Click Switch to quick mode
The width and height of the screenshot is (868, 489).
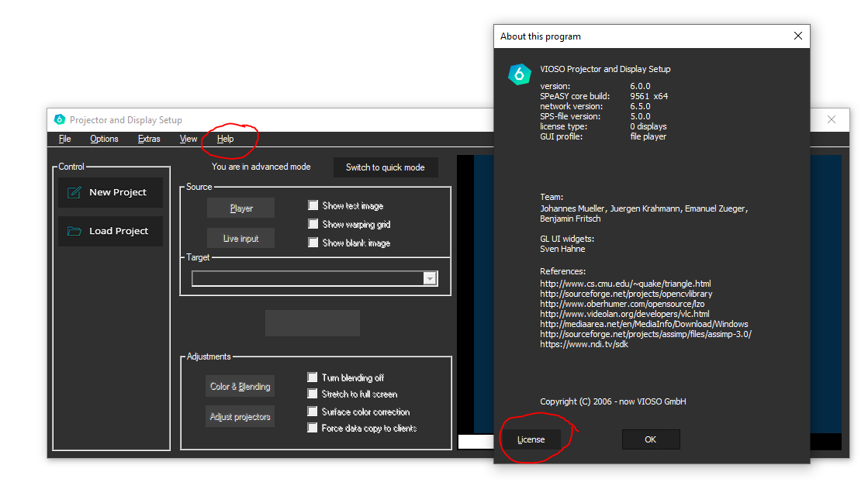386,167
